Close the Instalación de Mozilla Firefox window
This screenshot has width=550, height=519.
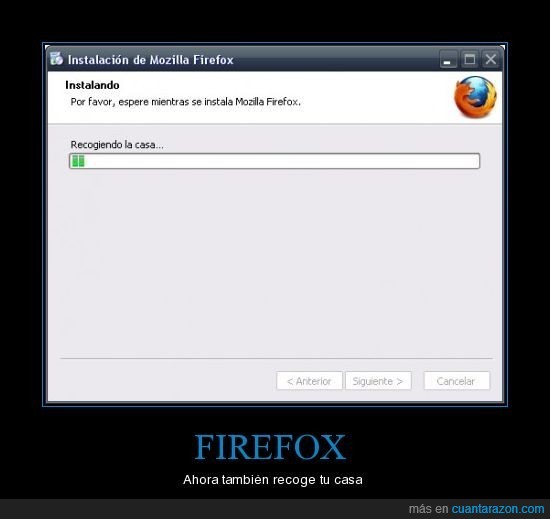[x=490, y=59]
